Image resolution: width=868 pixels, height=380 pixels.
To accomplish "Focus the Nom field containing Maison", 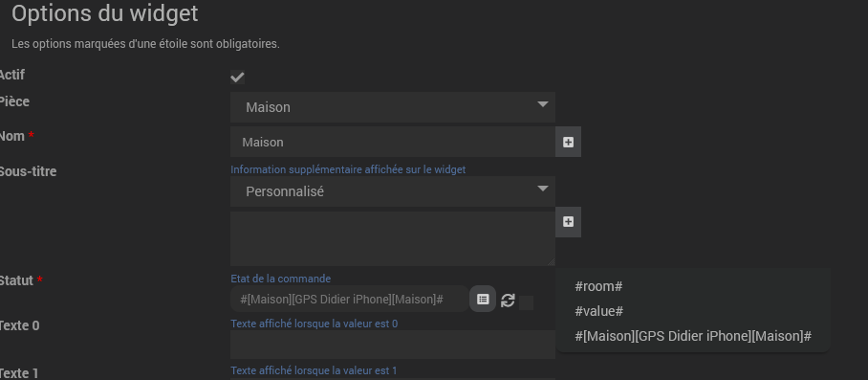I will (x=393, y=142).
